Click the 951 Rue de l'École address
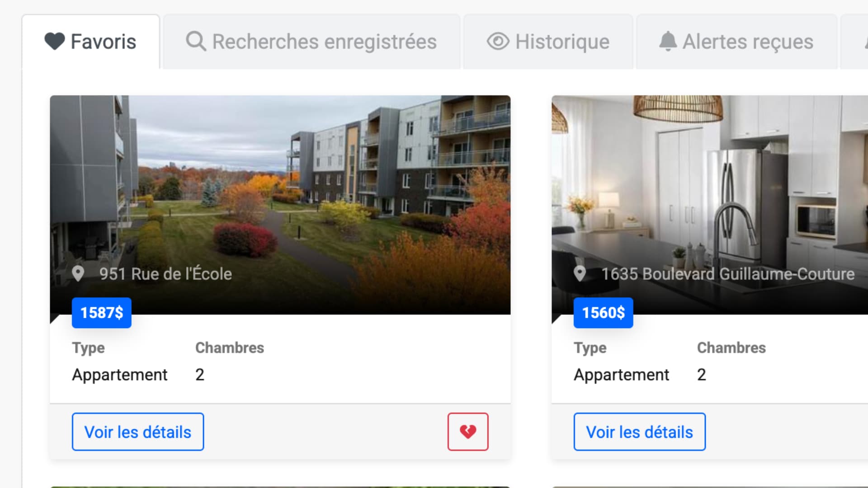This screenshot has width=868, height=488. point(165,274)
